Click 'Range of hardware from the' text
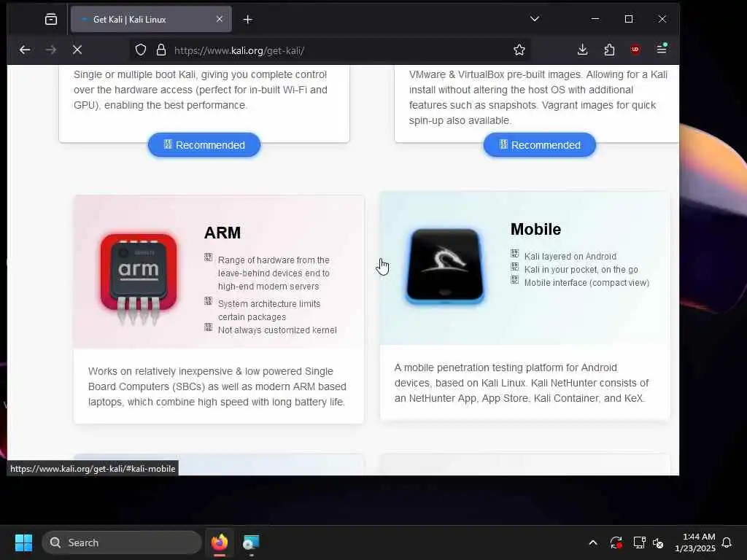Viewport: 747px width, 560px height. tap(274, 260)
